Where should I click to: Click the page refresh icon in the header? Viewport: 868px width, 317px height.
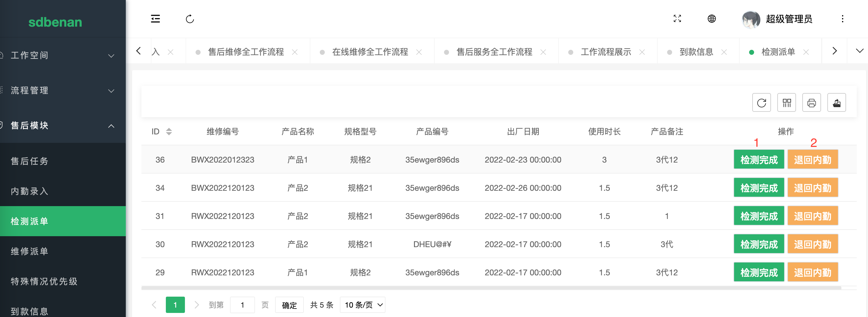click(190, 19)
